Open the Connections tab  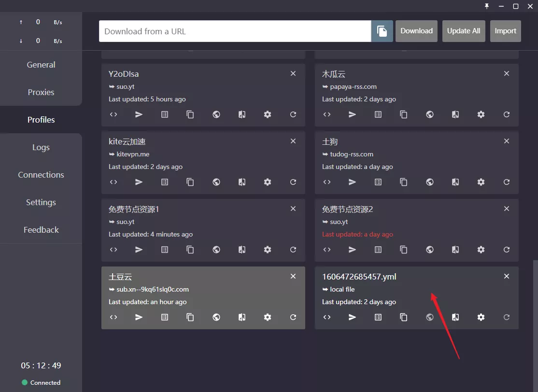41,175
